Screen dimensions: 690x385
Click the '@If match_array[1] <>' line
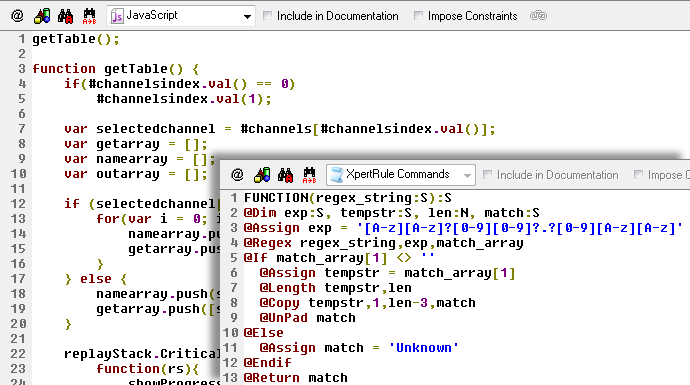[x=339, y=257]
